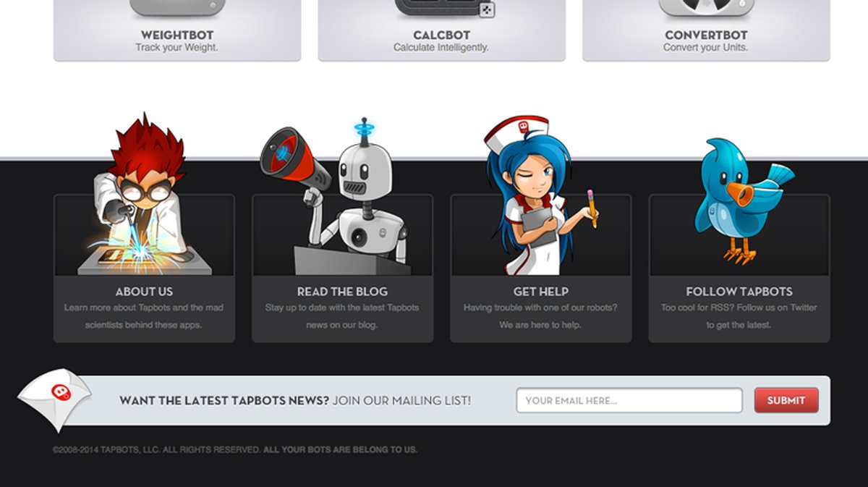Click the red SUBMIT button
The height and width of the screenshot is (487, 868).
(786, 400)
